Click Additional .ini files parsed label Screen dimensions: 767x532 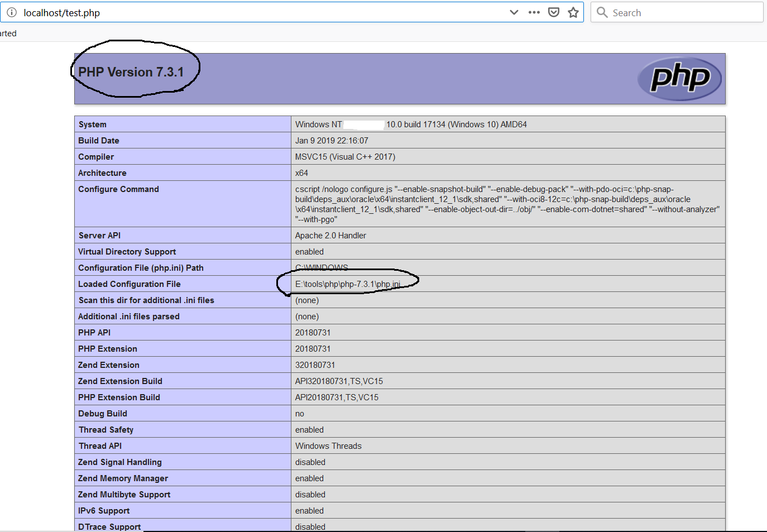pyautogui.click(x=129, y=317)
